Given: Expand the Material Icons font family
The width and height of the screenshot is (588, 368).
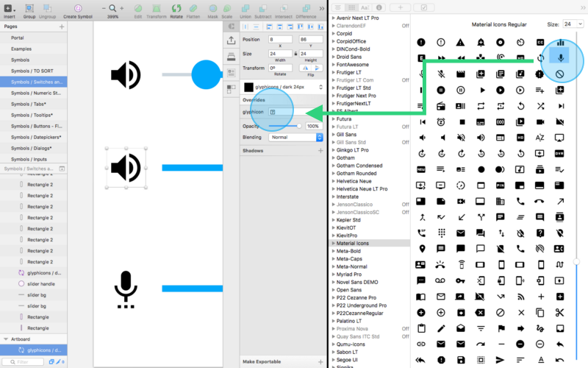Looking at the screenshot, I should [x=333, y=243].
